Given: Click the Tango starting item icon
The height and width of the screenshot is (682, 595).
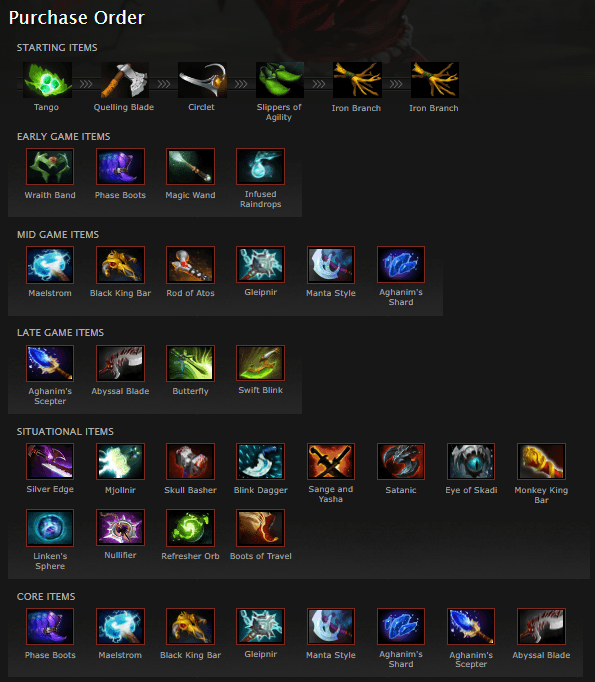Looking at the screenshot, I should click(x=47, y=80).
